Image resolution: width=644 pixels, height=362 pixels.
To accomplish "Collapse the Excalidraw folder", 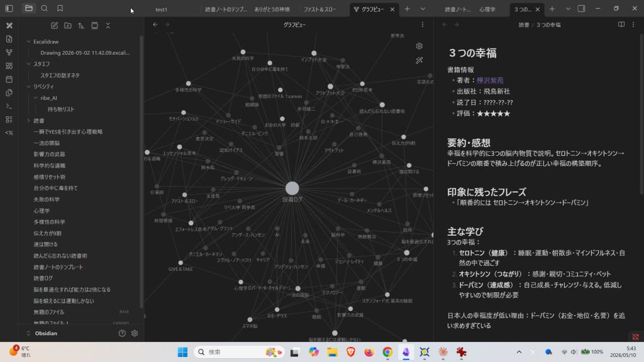I will click(29, 41).
